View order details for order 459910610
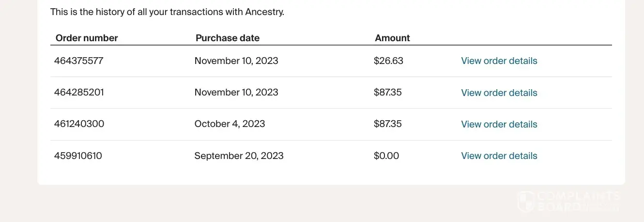The image size is (644, 222). (499, 156)
